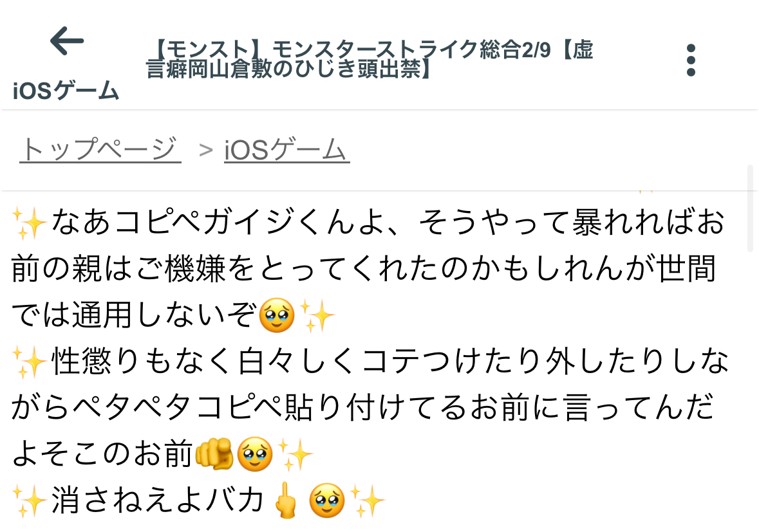
Task: Click the sparkles emoji before 消さねえよ
Action: (x=29, y=500)
